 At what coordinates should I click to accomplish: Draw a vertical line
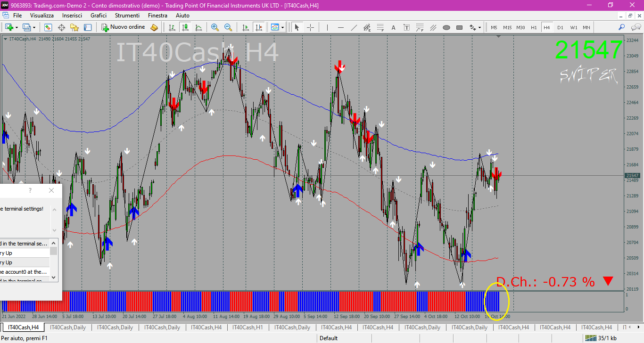coord(328,27)
